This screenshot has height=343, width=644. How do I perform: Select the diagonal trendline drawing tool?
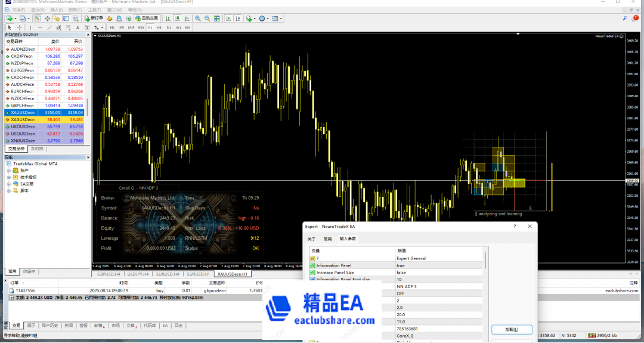tap(48, 27)
